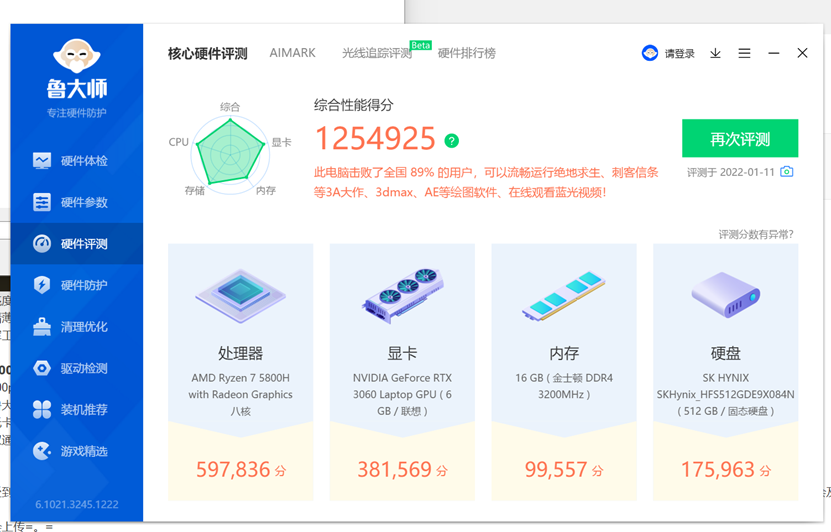Click the graphics card illustration
Image resolution: width=831 pixels, height=532 pixels.
click(x=403, y=296)
